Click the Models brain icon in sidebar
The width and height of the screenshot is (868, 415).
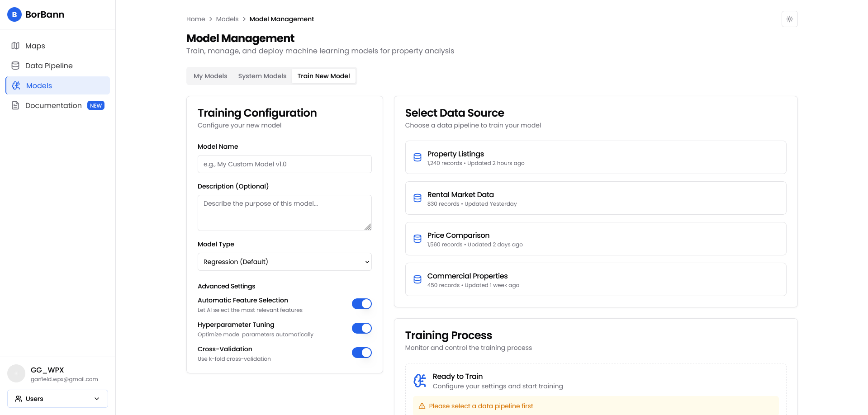click(16, 85)
